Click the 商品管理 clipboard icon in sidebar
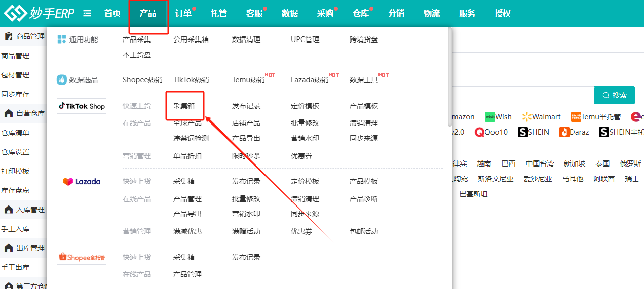The width and height of the screenshot is (644, 289). pos(8,36)
